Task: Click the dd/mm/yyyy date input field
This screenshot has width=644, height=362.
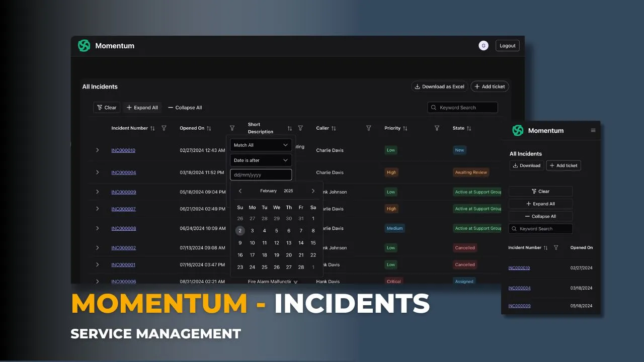Action: (x=261, y=174)
